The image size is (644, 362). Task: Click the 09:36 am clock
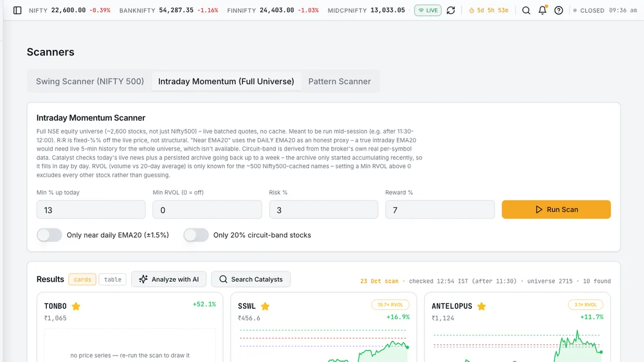pos(623,11)
